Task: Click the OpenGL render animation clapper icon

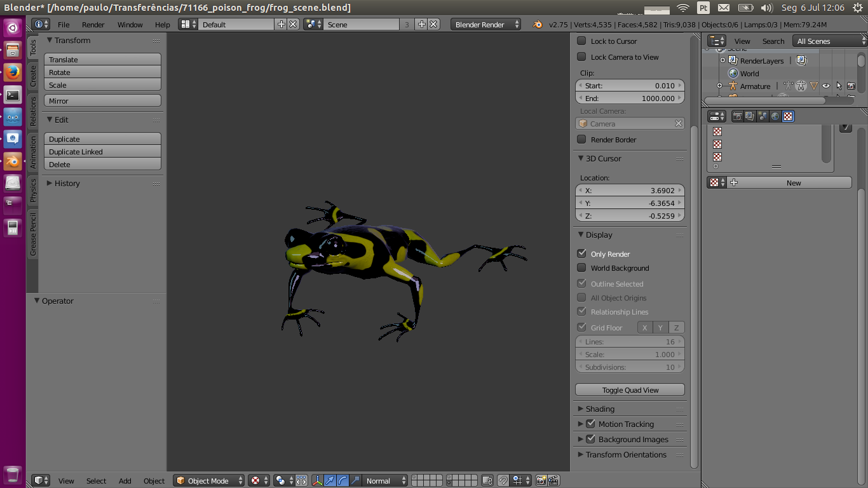Action: [x=553, y=481]
